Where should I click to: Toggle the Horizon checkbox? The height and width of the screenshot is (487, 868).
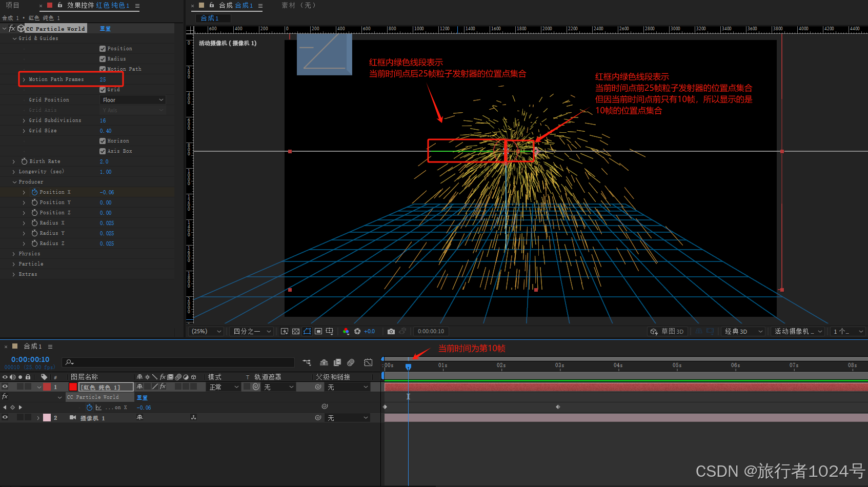(103, 141)
